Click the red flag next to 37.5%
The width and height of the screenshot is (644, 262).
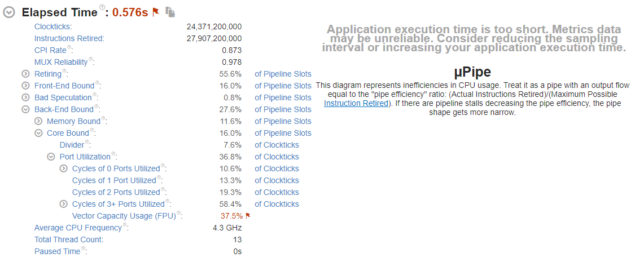(248, 215)
